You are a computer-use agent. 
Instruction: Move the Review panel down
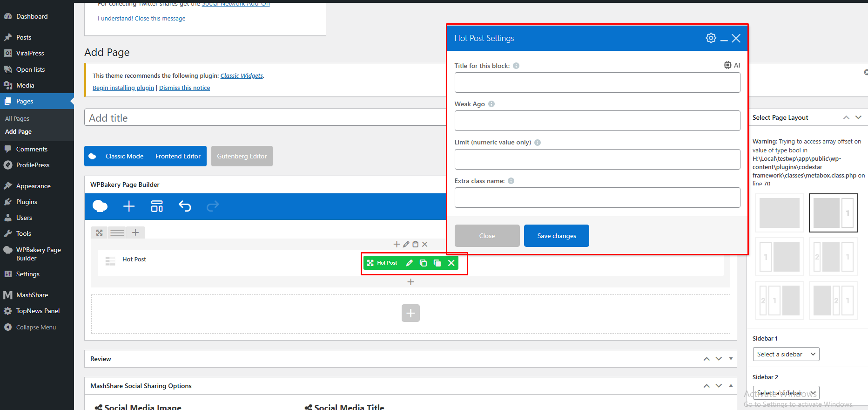click(x=719, y=359)
